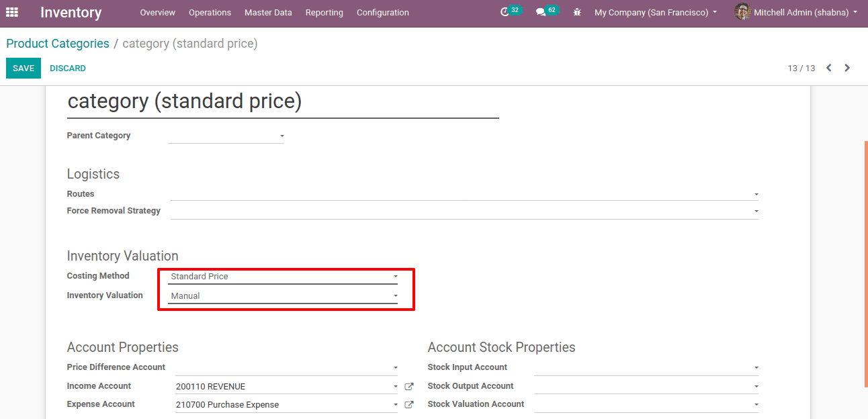This screenshot has width=868, height=419.
Task: Click the page vertical scrollbar
Action: coord(865,263)
